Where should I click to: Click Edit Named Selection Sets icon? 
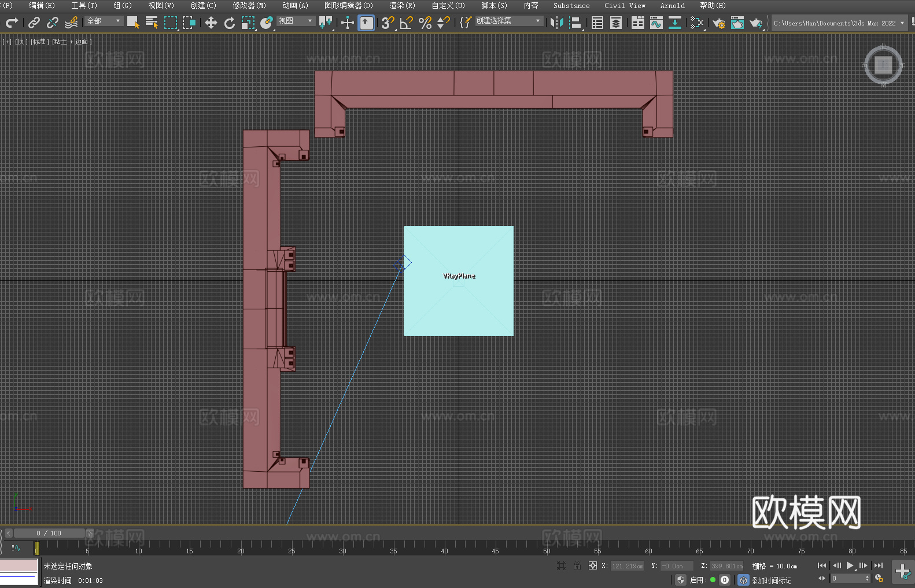(x=466, y=23)
